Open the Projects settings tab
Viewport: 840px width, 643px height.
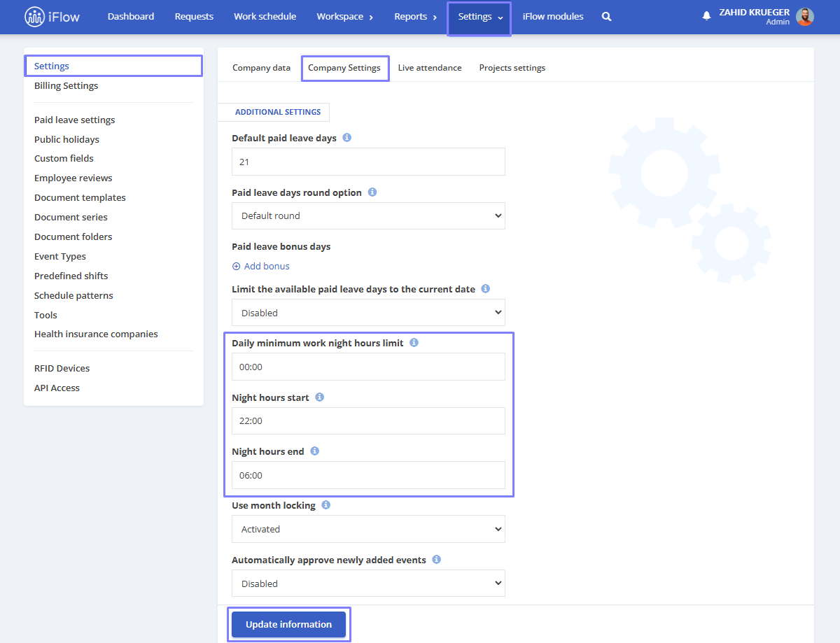pos(512,68)
